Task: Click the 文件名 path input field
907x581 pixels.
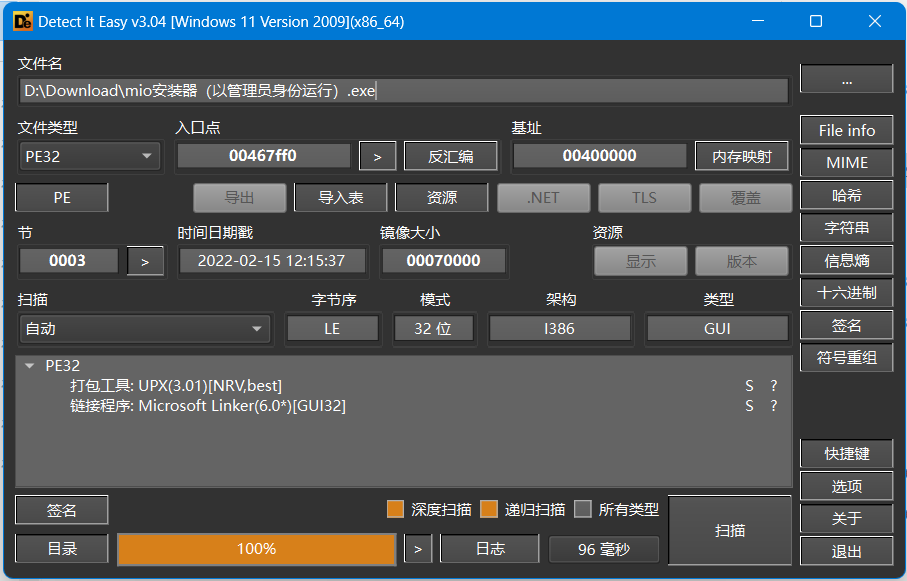Action: pos(404,91)
